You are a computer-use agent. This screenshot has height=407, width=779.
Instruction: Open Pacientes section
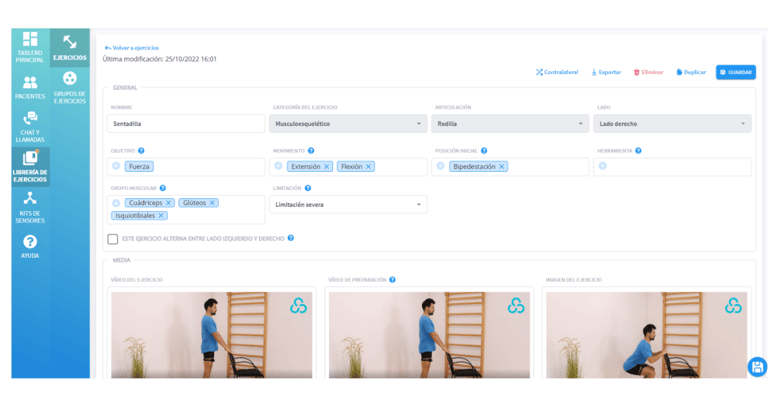(30, 87)
